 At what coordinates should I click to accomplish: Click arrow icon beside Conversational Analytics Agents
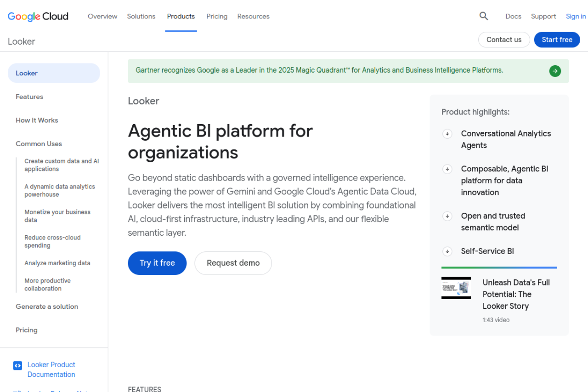[447, 134]
